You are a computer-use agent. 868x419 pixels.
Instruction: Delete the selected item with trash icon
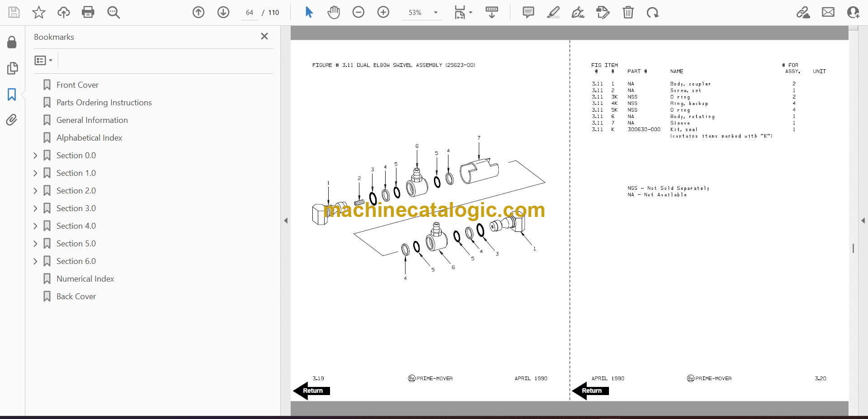[628, 12]
